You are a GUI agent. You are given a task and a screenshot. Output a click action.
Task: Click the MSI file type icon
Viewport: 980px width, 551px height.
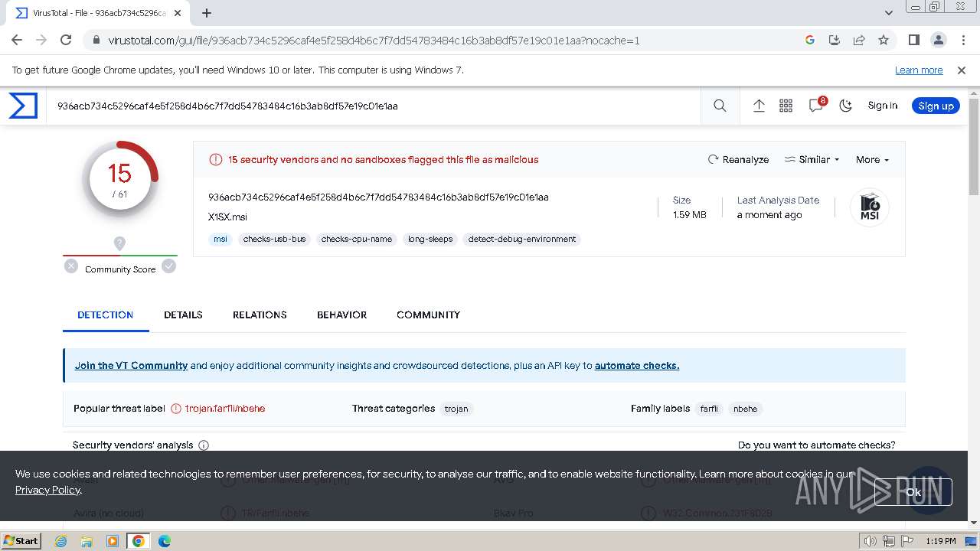[870, 207]
